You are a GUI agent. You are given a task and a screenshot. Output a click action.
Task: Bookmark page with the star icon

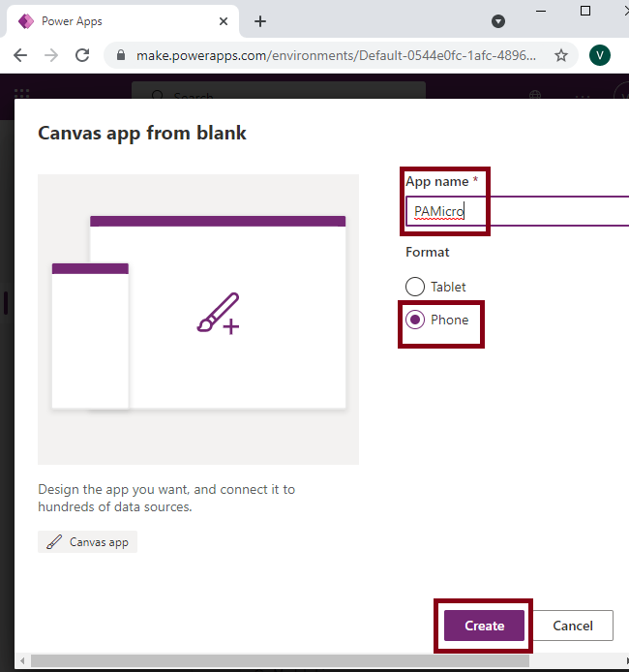561,55
